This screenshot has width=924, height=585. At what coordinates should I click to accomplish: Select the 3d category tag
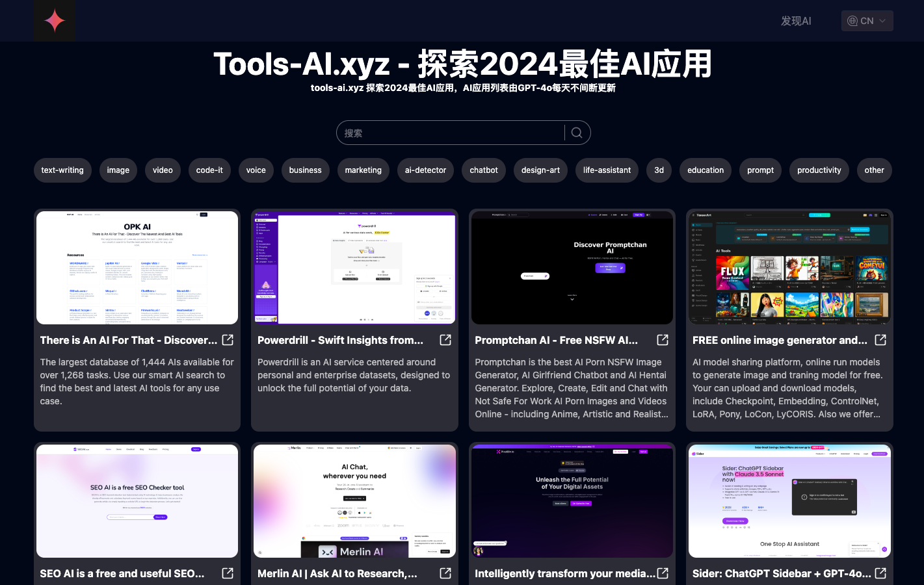point(659,170)
